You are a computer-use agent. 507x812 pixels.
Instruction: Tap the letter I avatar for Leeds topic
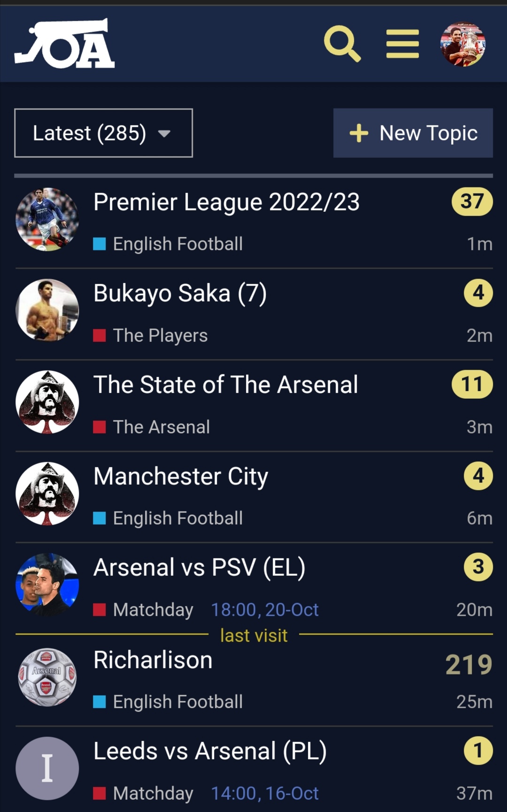(47, 768)
